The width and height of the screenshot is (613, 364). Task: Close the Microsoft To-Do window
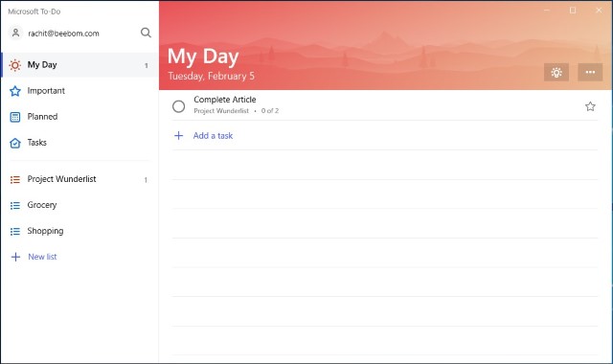click(599, 11)
